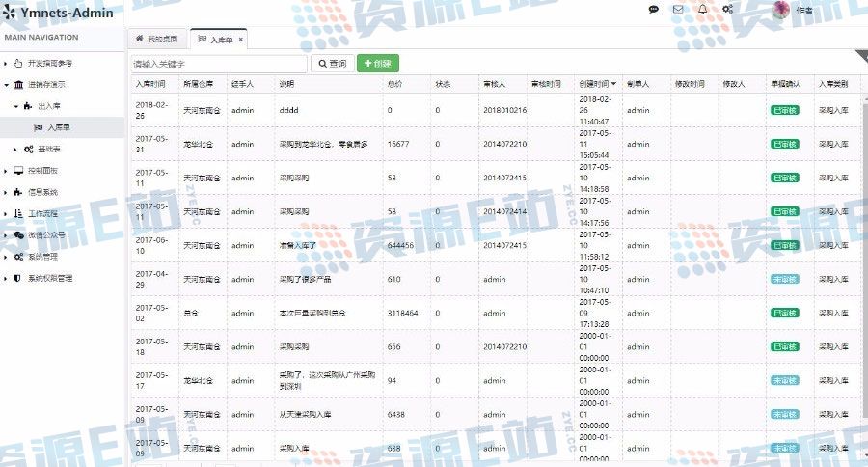868x467 pixels.
Task: Sort by the 创建时间 column header
Action: click(x=597, y=84)
